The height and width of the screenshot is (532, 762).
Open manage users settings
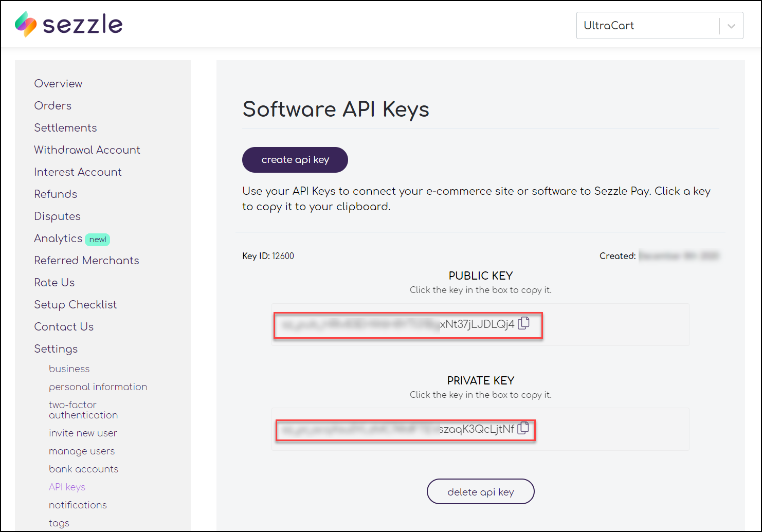tap(82, 451)
